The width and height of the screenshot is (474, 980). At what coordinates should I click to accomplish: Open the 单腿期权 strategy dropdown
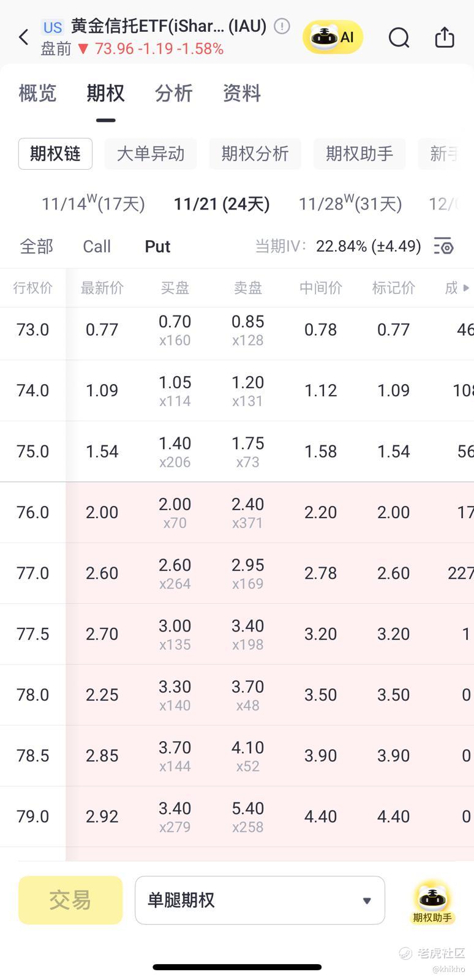click(260, 900)
